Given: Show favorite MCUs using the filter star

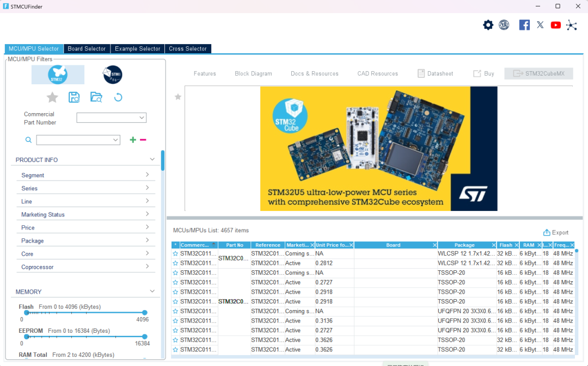Looking at the screenshot, I should [52, 97].
